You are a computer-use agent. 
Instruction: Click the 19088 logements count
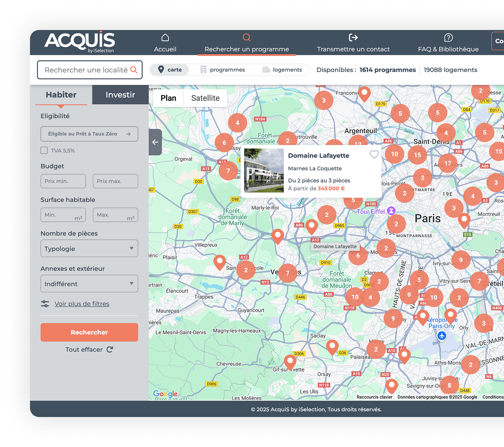point(450,70)
